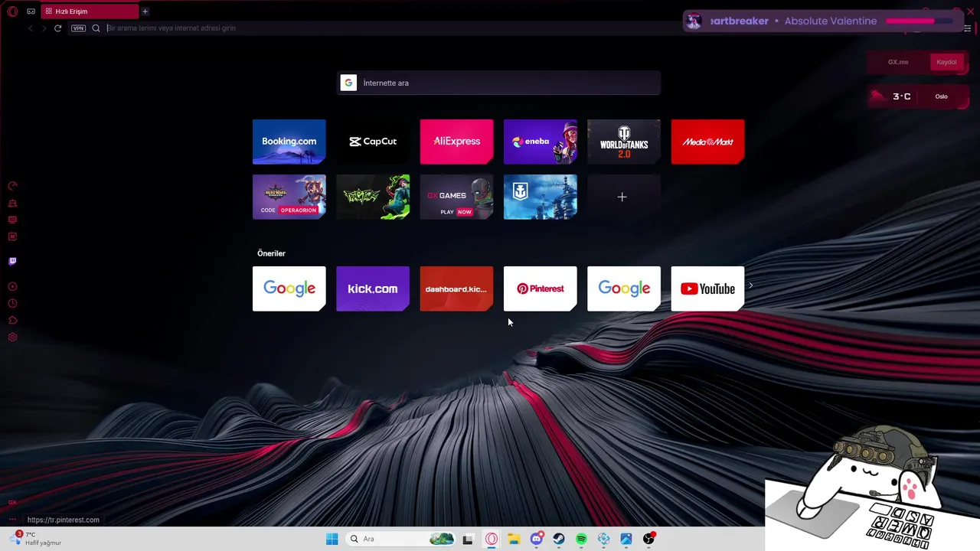Image resolution: width=980 pixels, height=551 pixels.
Task: Click the İnternette ara search box
Action: [498, 83]
